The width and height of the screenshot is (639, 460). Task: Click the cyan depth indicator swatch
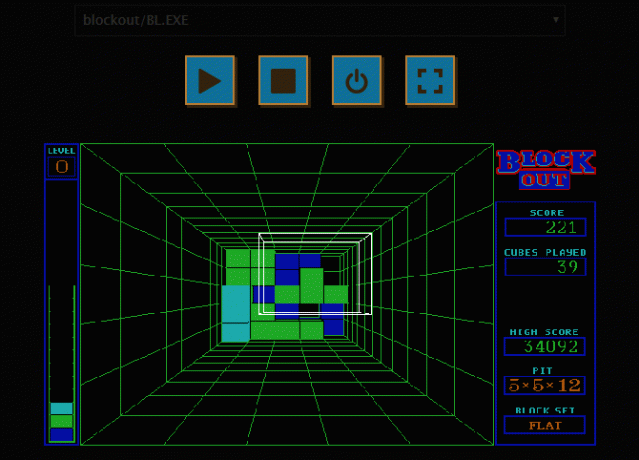coord(62,408)
